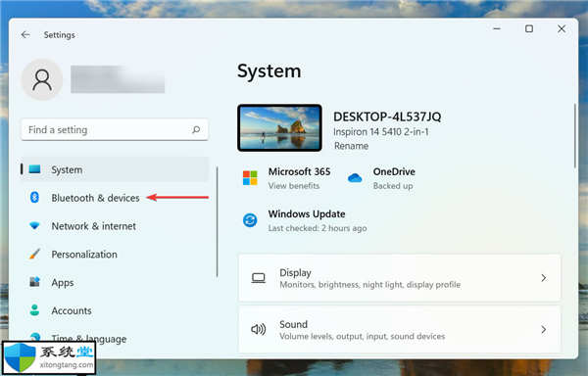Expand the Sound settings chevron
588x376 pixels.
tap(544, 330)
